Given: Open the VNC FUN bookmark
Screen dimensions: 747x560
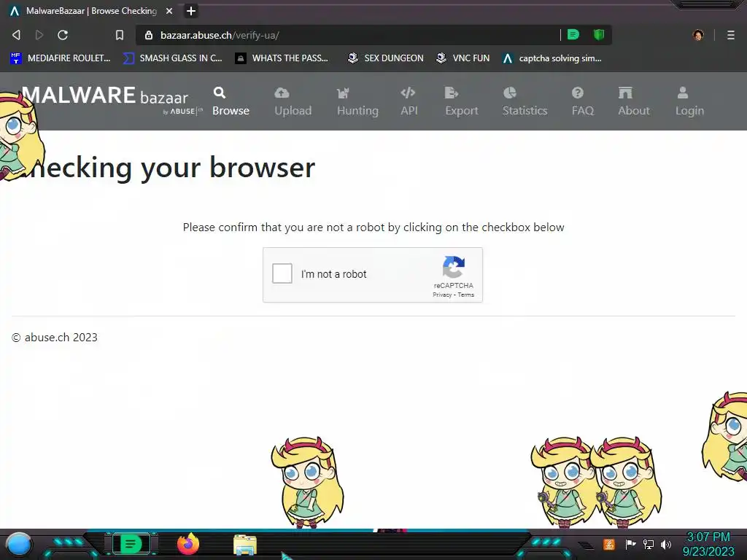Looking at the screenshot, I should tap(462, 58).
